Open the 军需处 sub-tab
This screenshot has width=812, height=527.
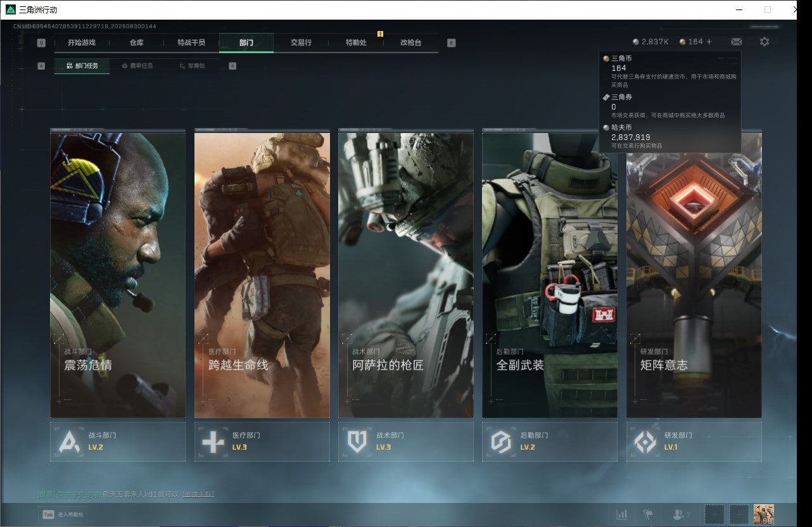(x=192, y=66)
